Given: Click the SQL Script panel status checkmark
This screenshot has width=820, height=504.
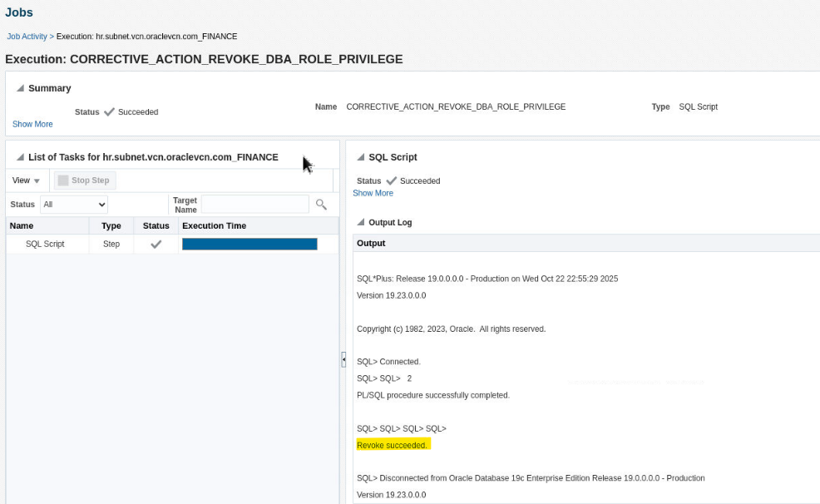Looking at the screenshot, I should pyautogui.click(x=392, y=180).
